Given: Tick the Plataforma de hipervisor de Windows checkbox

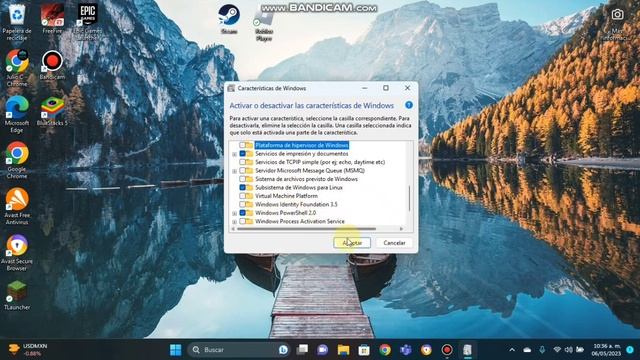Looking at the screenshot, I should (242, 145).
